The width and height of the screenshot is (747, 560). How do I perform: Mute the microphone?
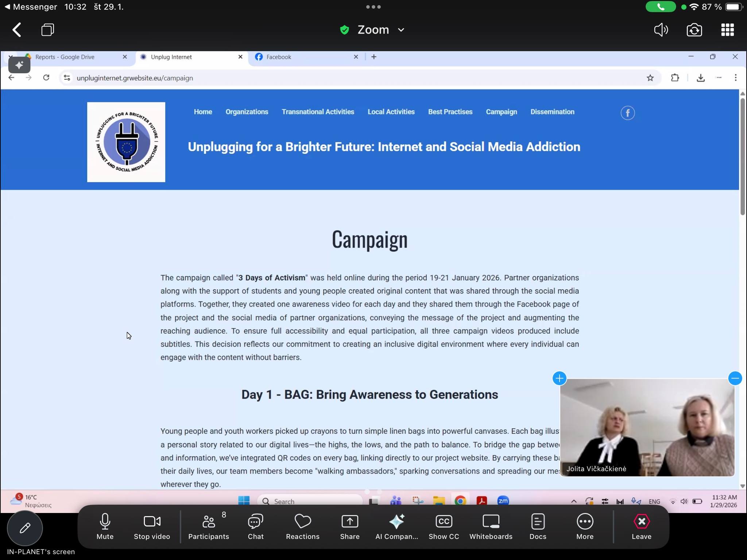(x=105, y=526)
